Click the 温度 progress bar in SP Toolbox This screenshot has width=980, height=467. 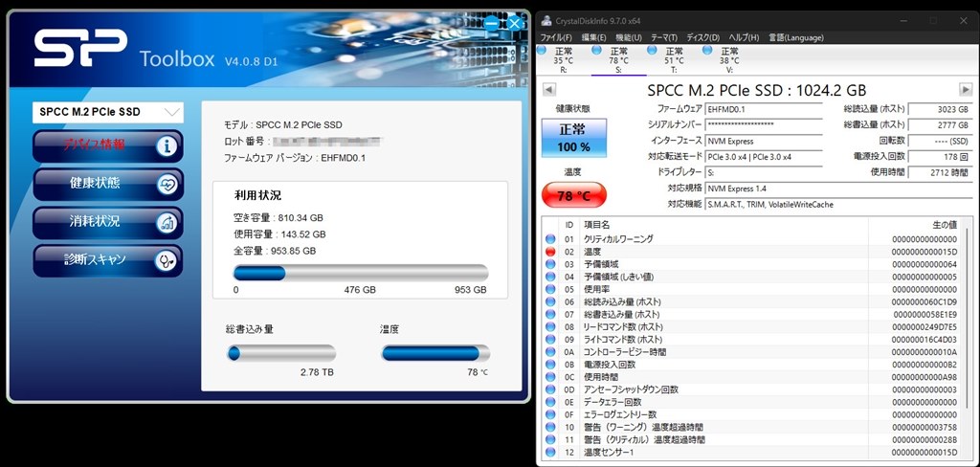tap(435, 354)
